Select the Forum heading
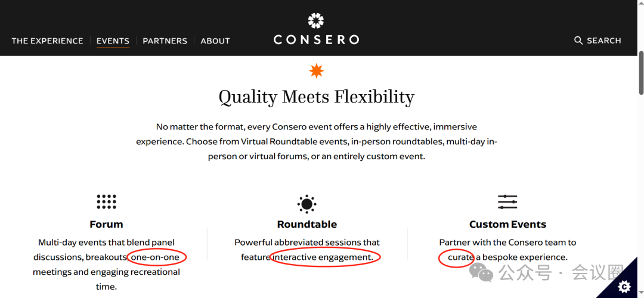The width and height of the screenshot is (644, 298). (106, 224)
